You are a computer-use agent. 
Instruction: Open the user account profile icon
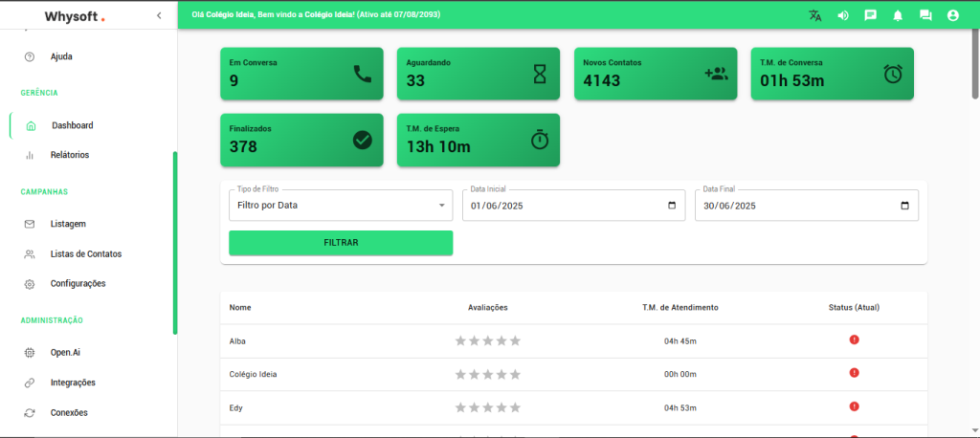coord(952,15)
